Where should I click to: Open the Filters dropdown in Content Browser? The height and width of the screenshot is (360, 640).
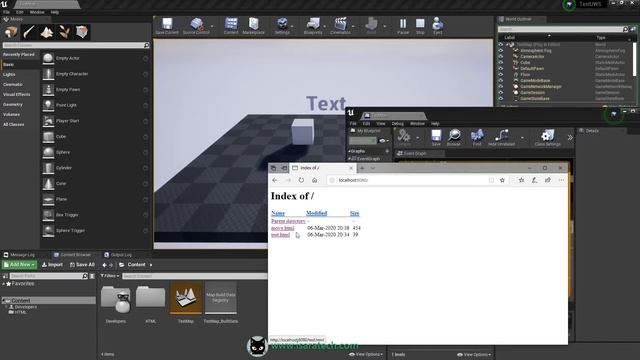(x=110, y=276)
